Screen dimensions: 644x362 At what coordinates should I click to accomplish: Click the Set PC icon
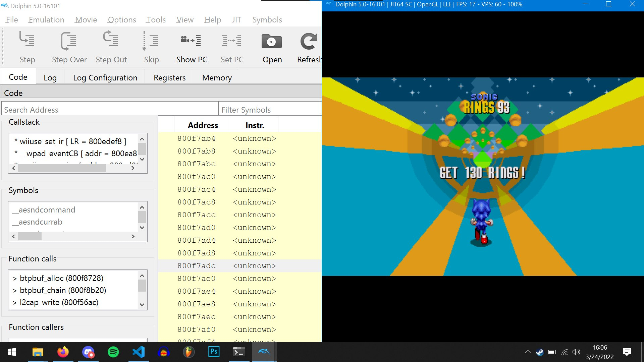coord(232,41)
